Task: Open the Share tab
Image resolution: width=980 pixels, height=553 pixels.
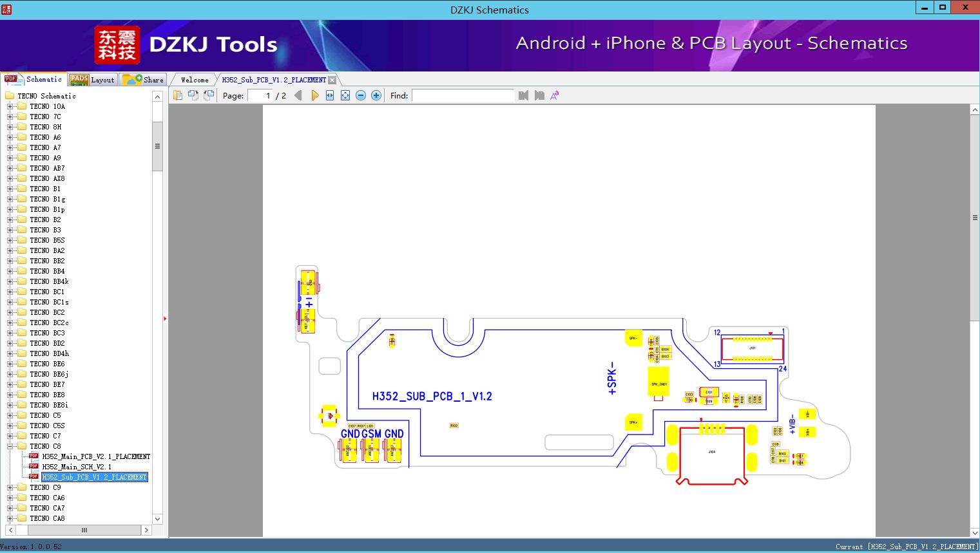Action: (144, 79)
